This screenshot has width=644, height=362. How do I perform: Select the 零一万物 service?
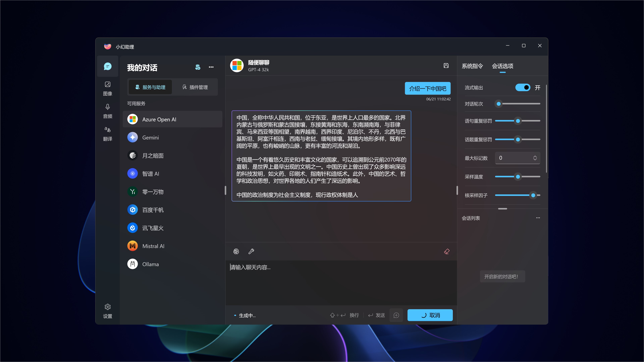[173, 192]
